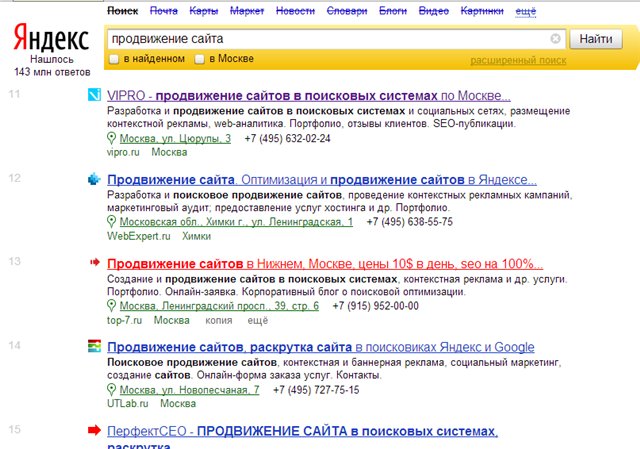The width and height of the screenshot is (640, 449).
Task: Click the WebExpert.ru result favicon
Action: point(94,179)
